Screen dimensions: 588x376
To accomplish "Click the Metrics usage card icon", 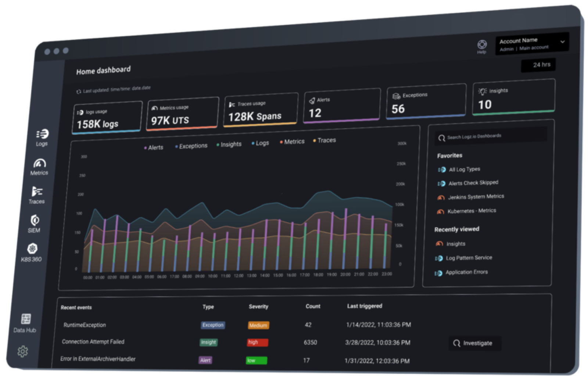I will click(155, 108).
